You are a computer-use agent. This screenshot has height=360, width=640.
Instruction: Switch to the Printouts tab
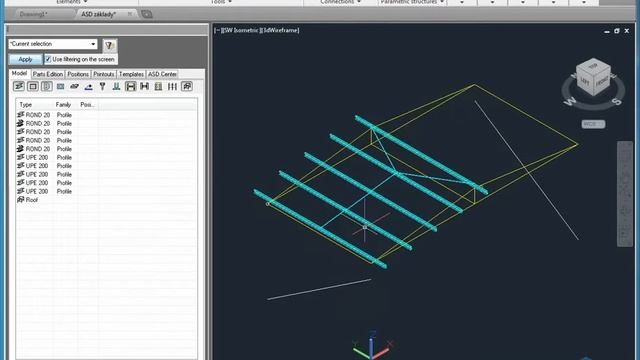(x=104, y=74)
